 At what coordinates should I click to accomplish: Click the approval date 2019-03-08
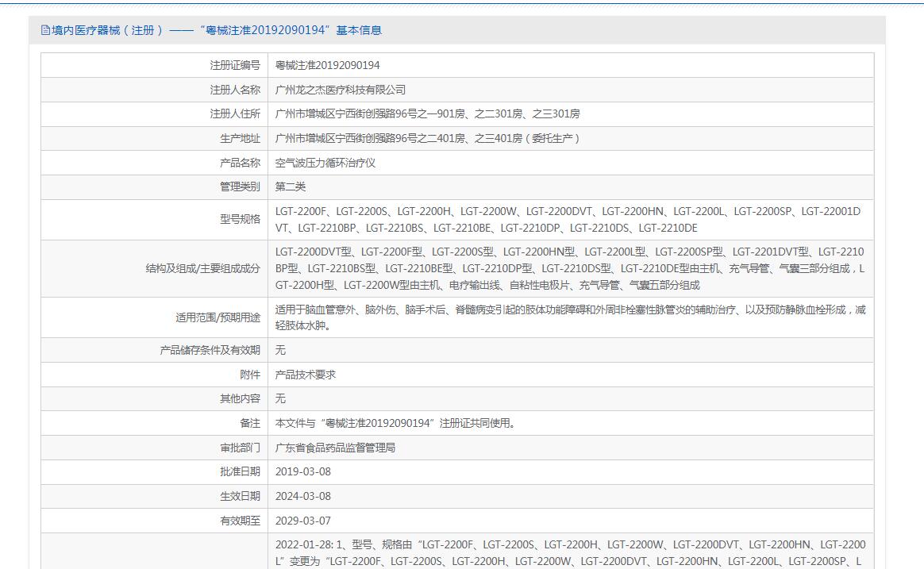point(302,471)
